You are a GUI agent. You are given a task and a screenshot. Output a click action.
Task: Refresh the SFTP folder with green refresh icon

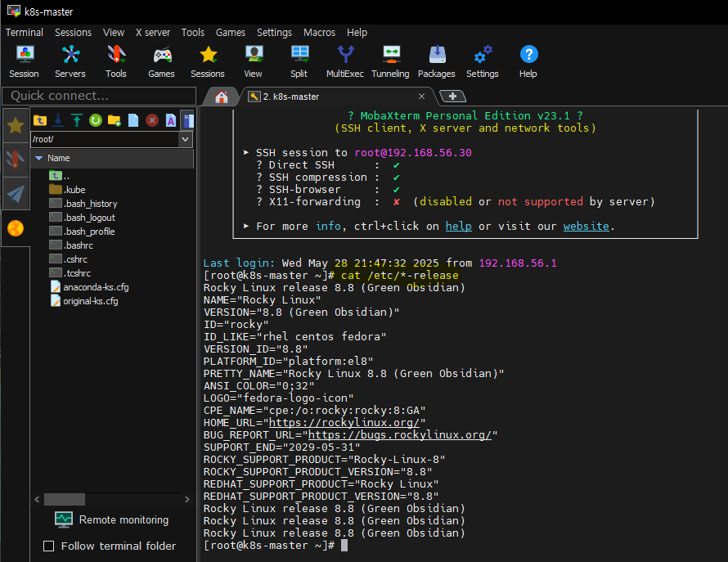pos(96,120)
